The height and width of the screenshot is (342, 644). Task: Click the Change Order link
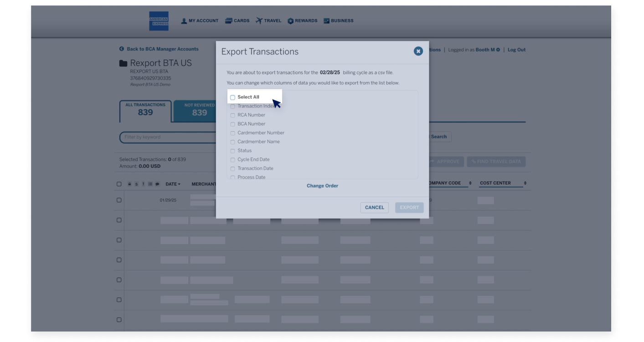tap(322, 186)
